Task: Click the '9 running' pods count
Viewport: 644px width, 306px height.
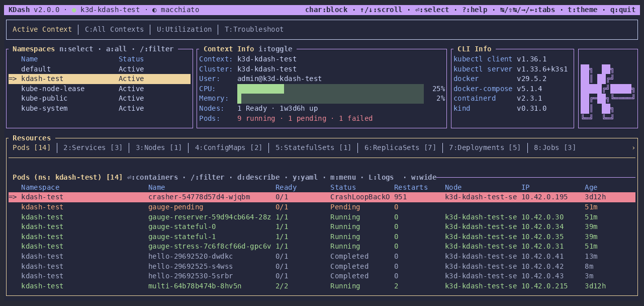Action: (x=256, y=118)
